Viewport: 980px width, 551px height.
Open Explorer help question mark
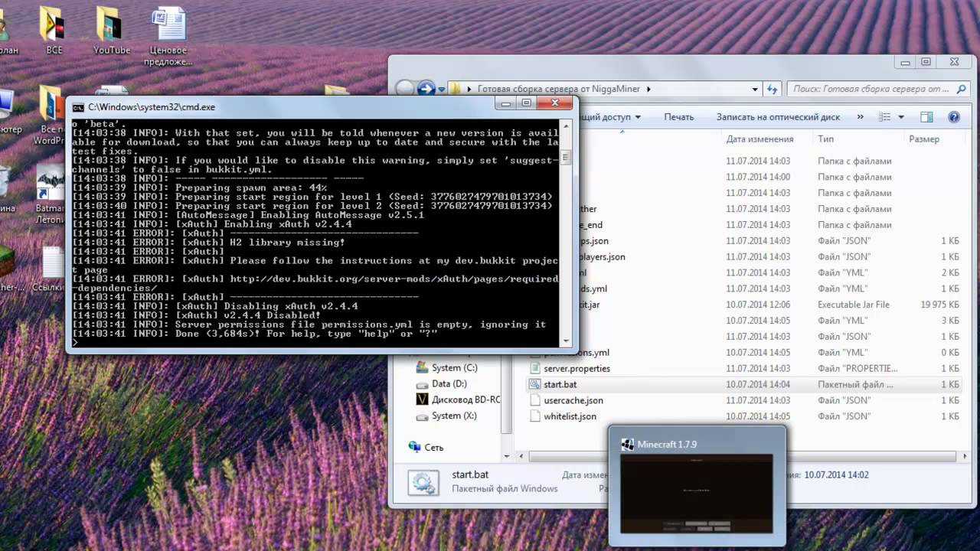pyautogui.click(x=954, y=117)
